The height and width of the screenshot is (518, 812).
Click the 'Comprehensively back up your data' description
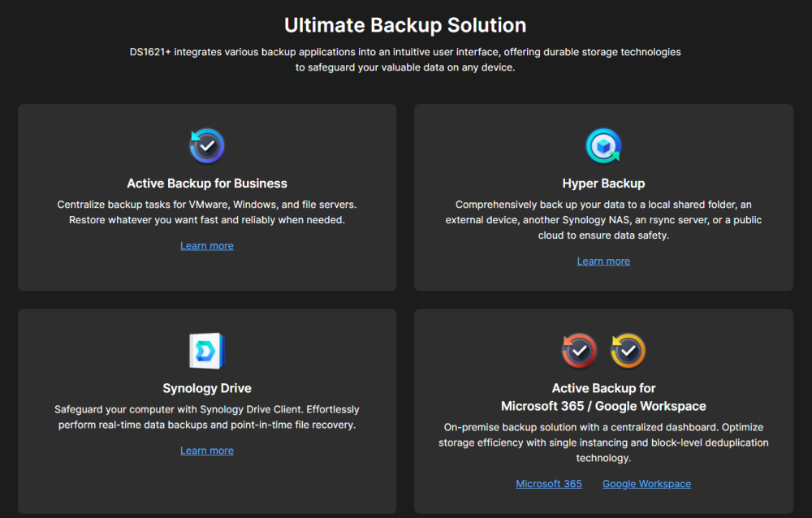click(x=603, y=220)
